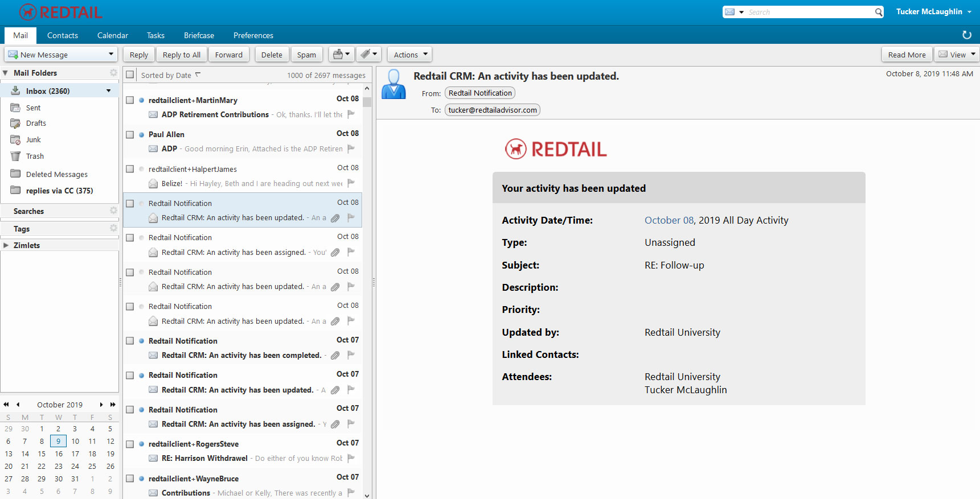Expand the Inbox folder options arrow
980x499 pixels.
109,90
